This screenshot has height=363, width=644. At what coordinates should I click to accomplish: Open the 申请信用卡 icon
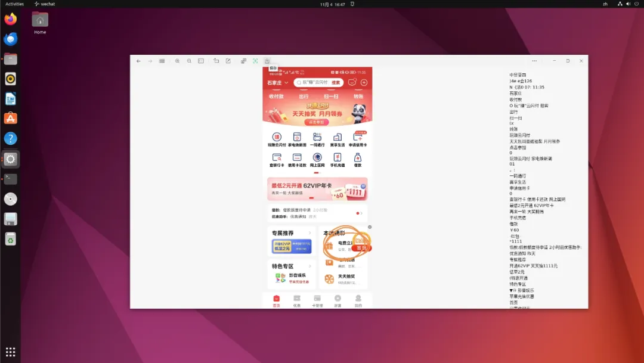[358, 139]
